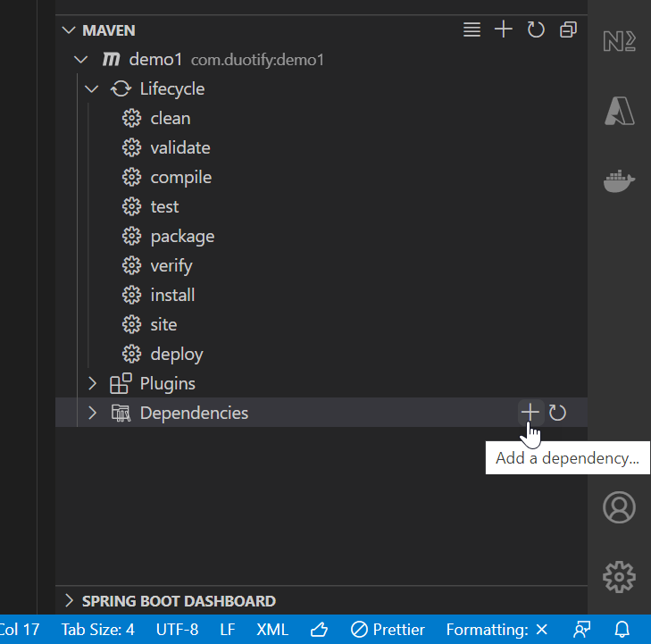The height and width of the screenshot is (644, 651).
Task: Reload all Maven projects from header
Action: click(x=536, y=29)
